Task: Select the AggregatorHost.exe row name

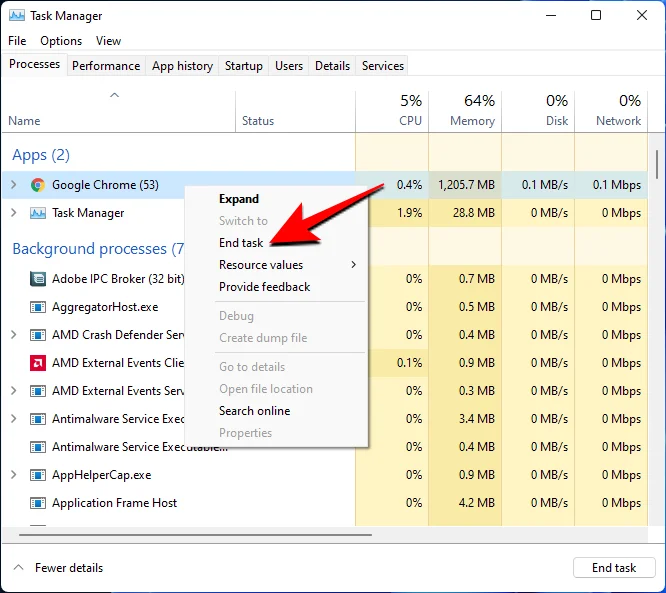Action: coord(105,307)
